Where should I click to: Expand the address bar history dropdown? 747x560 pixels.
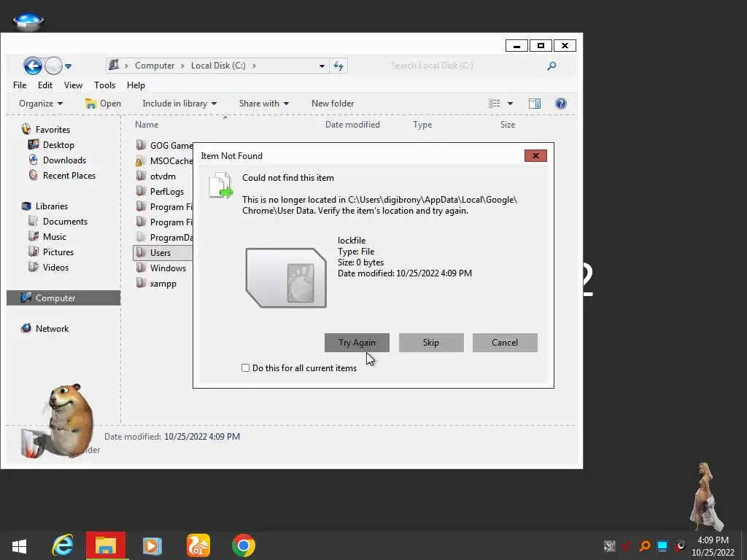pyautogui.click(x=322, y=66)
